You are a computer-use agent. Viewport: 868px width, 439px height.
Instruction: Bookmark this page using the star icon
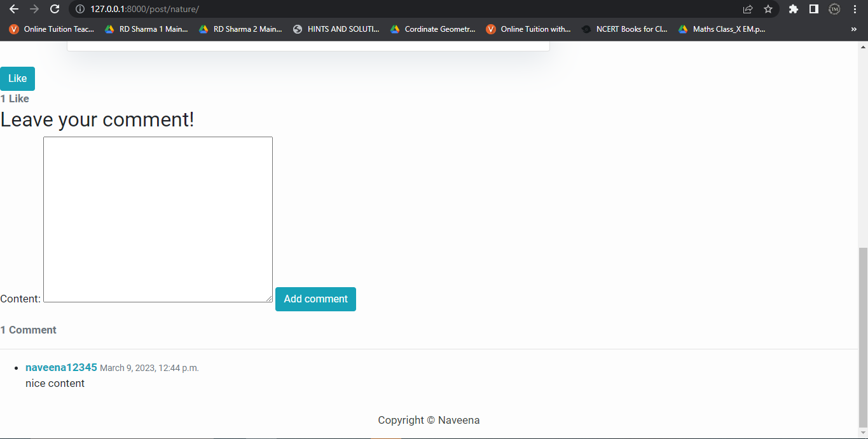769,9
